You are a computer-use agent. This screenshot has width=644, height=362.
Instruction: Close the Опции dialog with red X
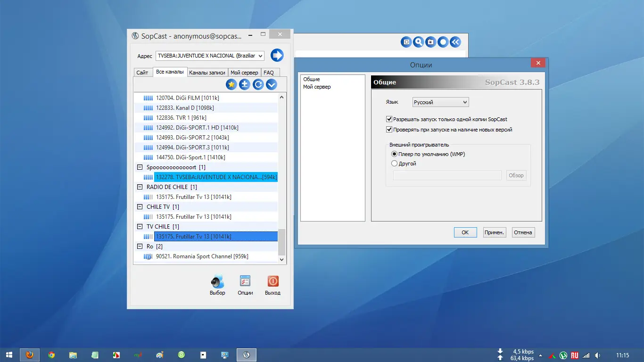point(538,63)
